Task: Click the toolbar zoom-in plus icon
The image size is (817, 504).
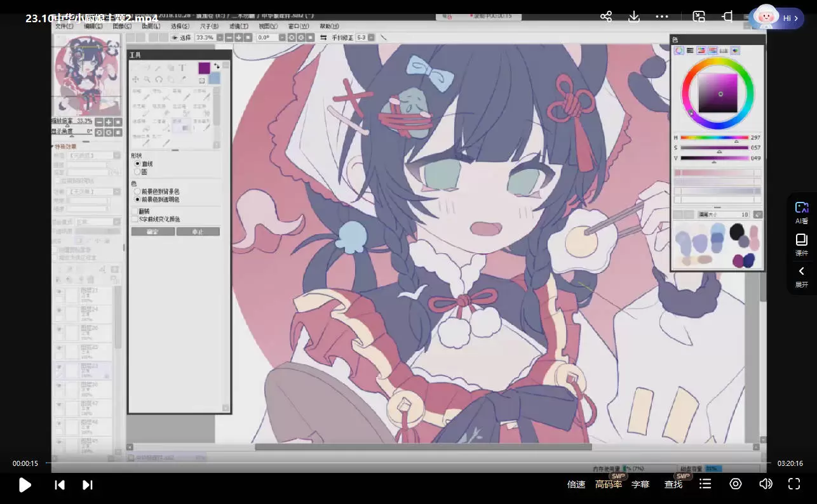Action: tap(238, 37)
